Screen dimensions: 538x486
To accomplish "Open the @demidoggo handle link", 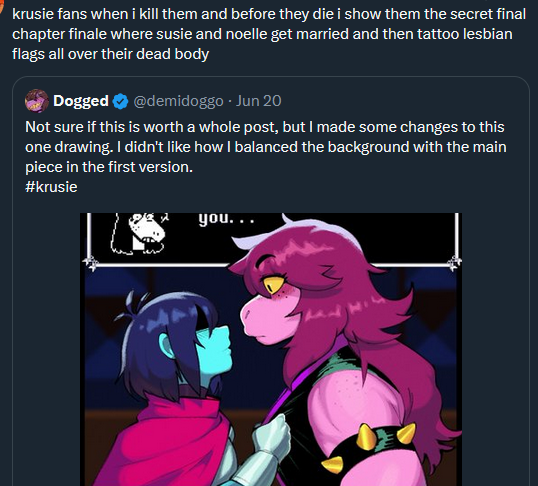I will pyautogui.click(x=178, y=101).
